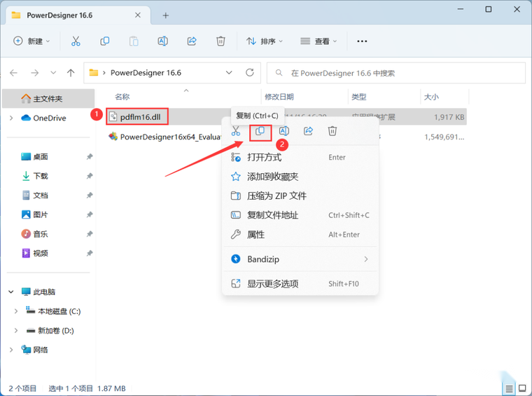Go forward with the forward arrow

click(x=34, y=73)
